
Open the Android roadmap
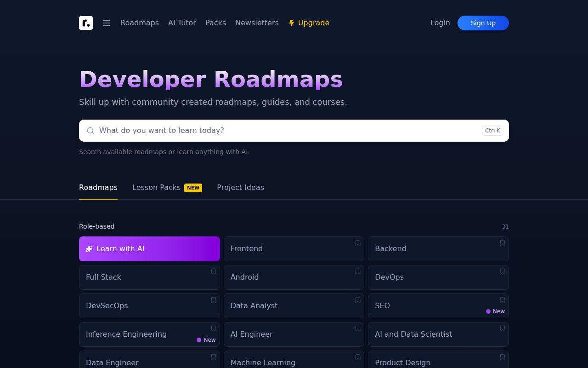coord(294,277)
